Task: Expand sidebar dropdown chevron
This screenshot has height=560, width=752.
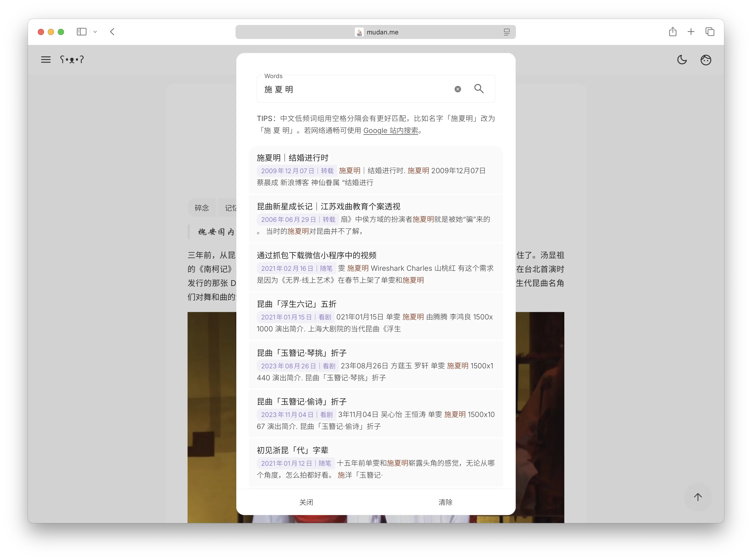Action: click(95, 32)
